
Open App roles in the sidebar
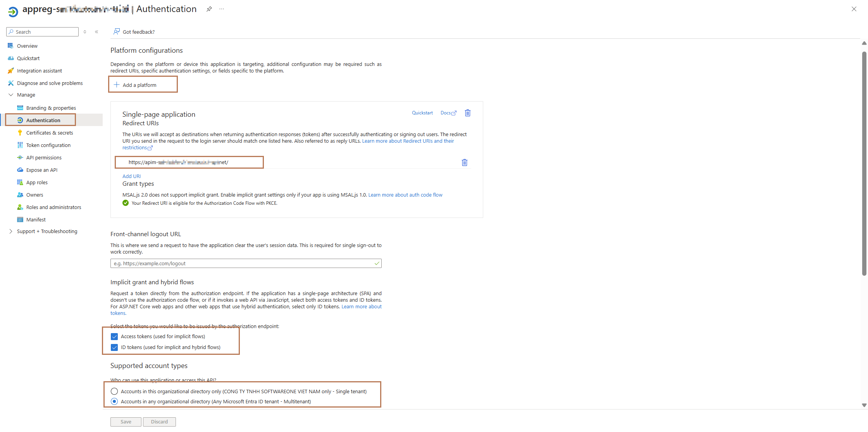click(x=37, y=182)
